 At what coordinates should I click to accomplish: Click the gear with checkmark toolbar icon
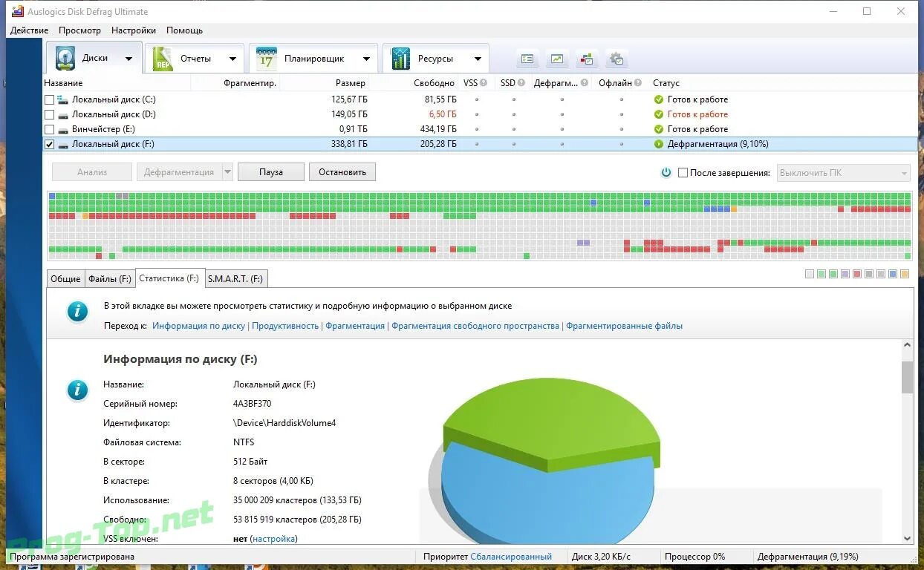pos(616,59)
